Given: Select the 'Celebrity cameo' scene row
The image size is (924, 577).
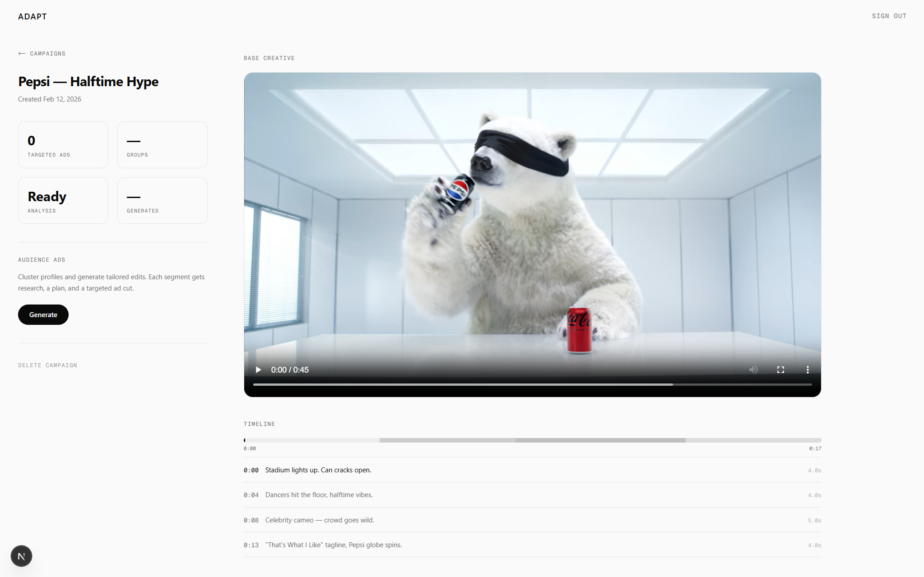Looking at the screenshot, I should click(x=320, y=520).
